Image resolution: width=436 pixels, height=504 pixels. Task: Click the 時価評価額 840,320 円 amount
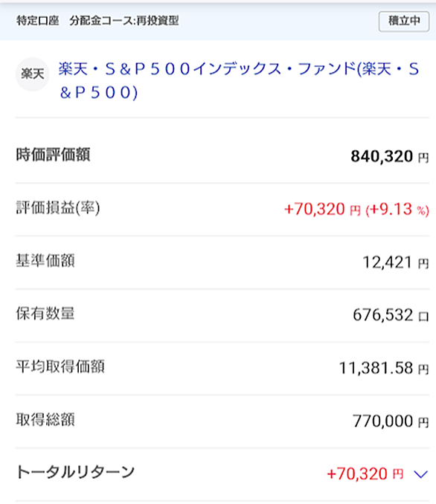[390, 156]
